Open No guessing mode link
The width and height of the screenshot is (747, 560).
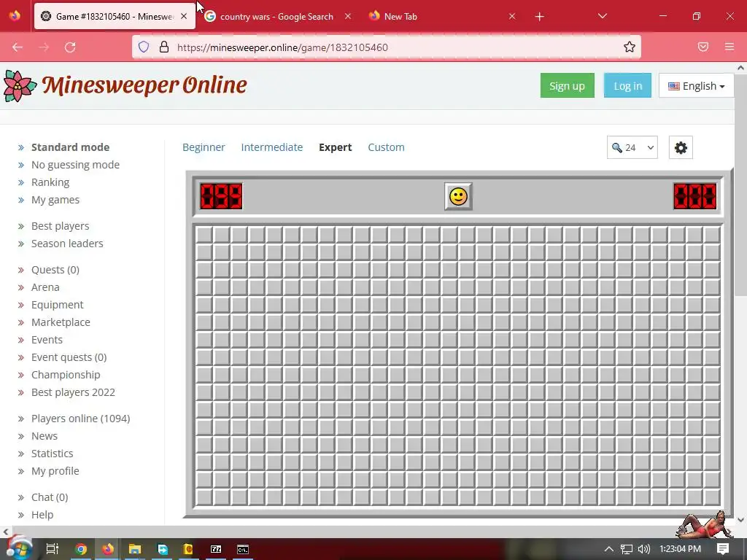click(x=75, y=165)
